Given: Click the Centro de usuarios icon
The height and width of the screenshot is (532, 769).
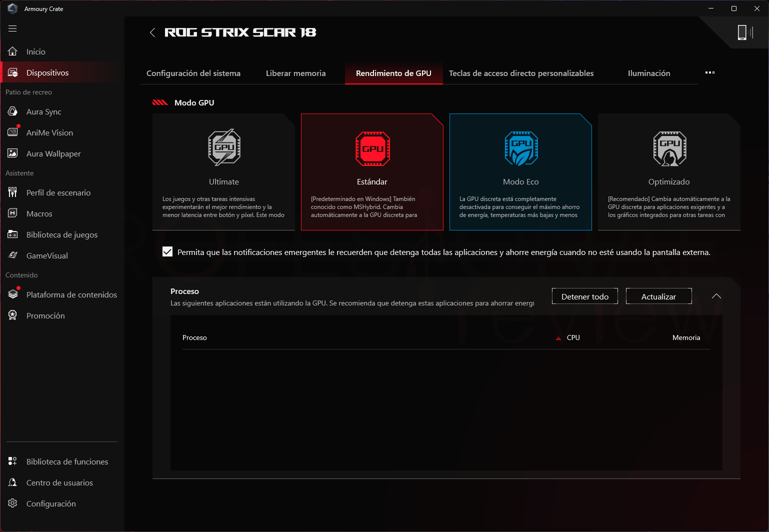Looking at the screenshot, I should 13,482.
